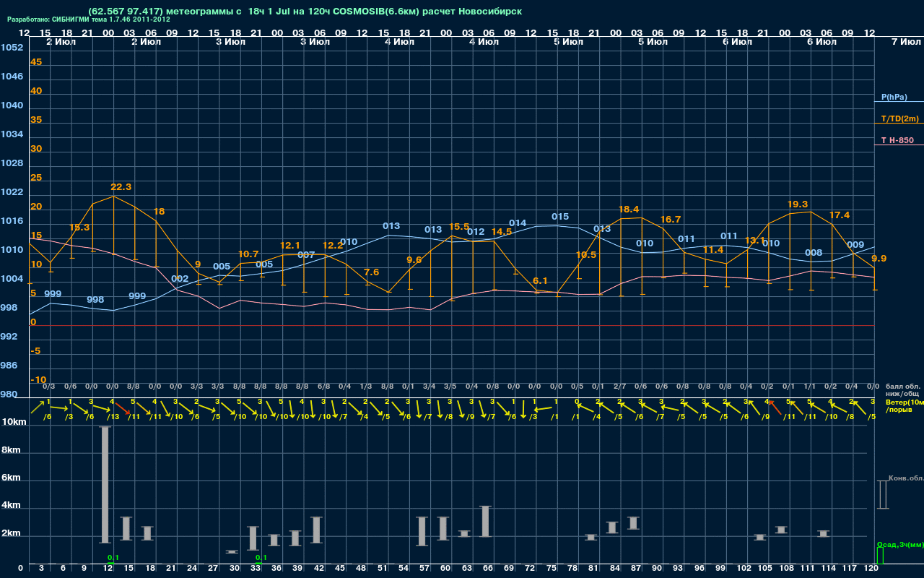Click the 007 pressure curve label
The height and width of the screenshot is (578, 924).
point(306,254)
